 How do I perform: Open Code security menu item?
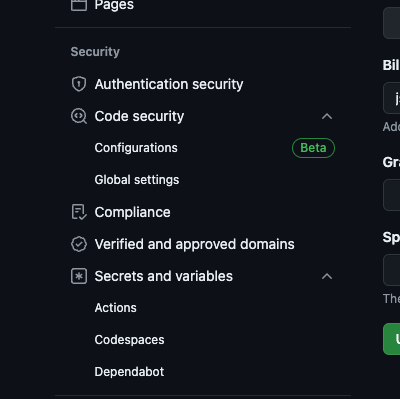click(139, 116)
